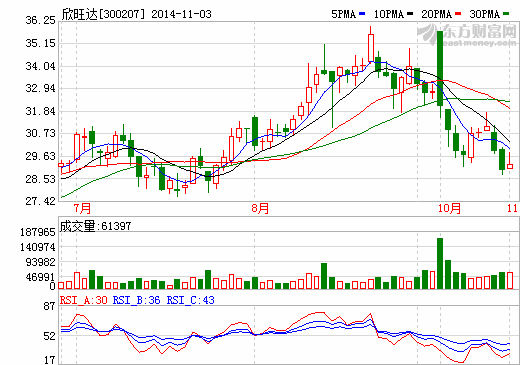Viewport: 520px width, 365px height.
Task: Click the 成交量:61397 volume label
Action: point(95,226)
